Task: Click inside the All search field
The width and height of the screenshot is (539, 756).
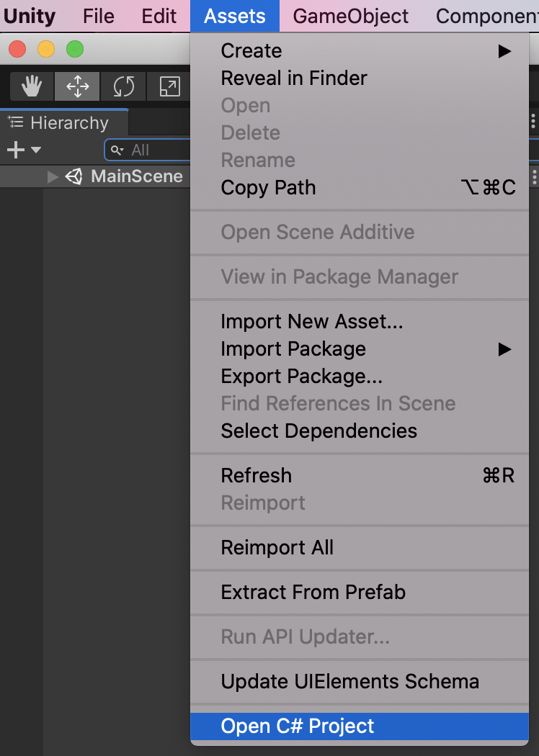Action: [151, 150]
